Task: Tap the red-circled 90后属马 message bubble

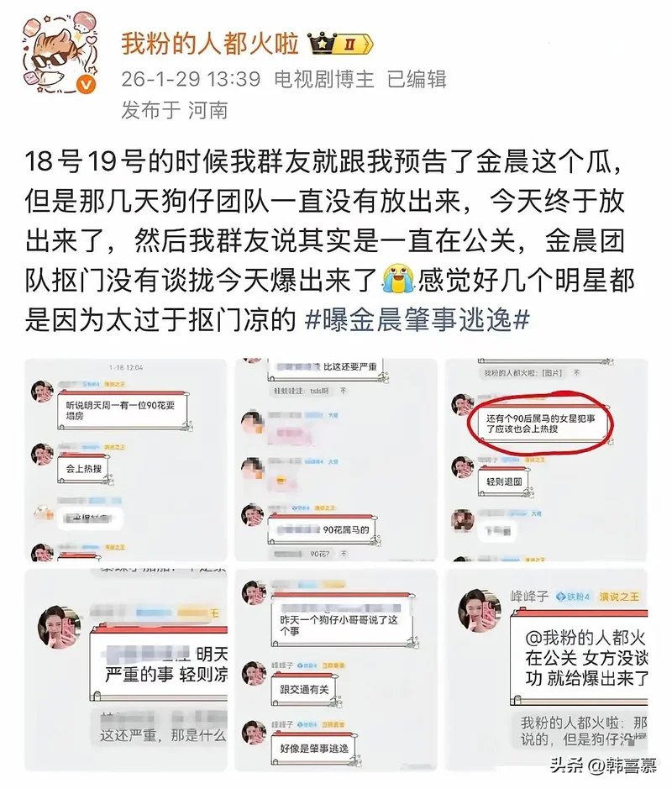Action: coord(541,423)
